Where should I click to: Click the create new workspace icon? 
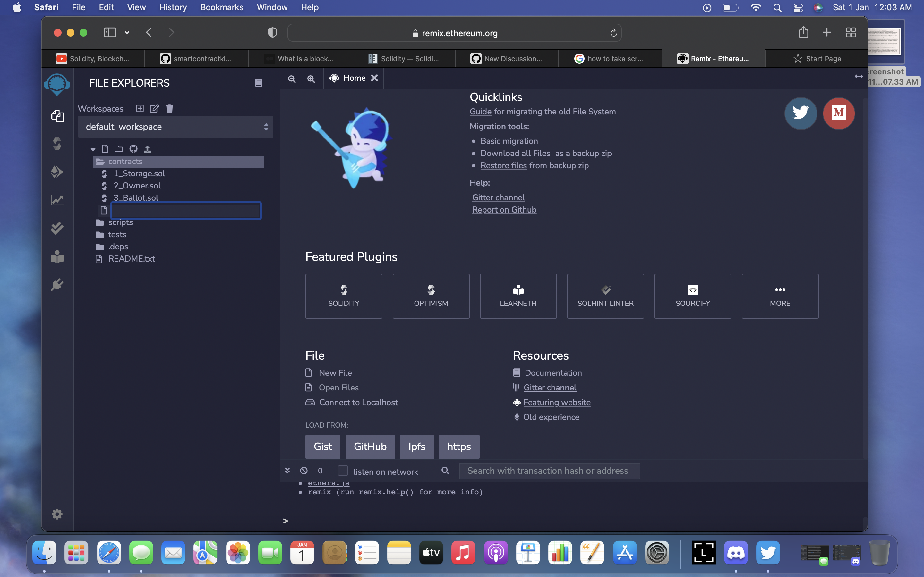(140, 109)
